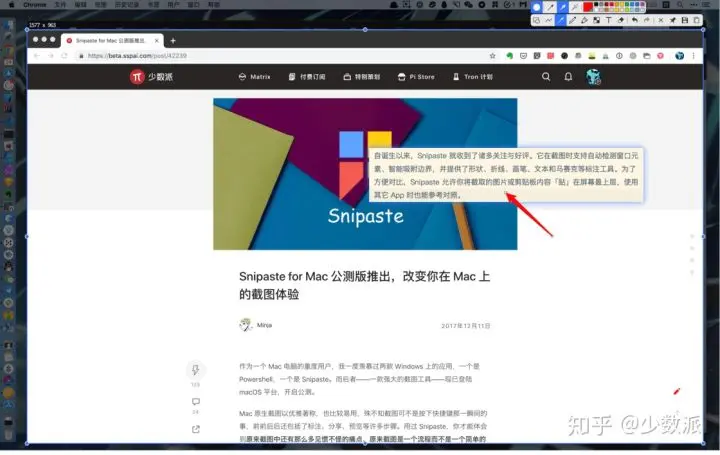Select the rectangle and ellipse shape tool
Viewport: 720px width, 455px height.
point(536,21)
